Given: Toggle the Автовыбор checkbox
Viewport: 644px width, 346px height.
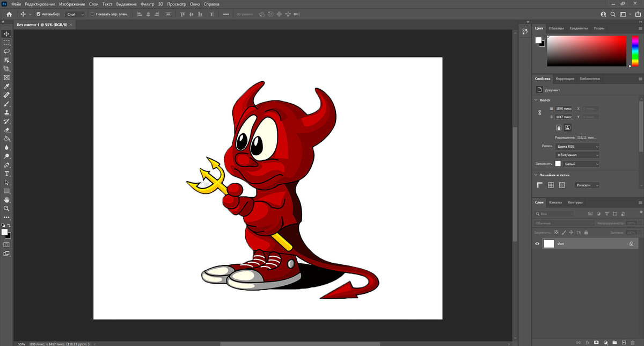Looking at the screenshot, I should click(38, 15).
